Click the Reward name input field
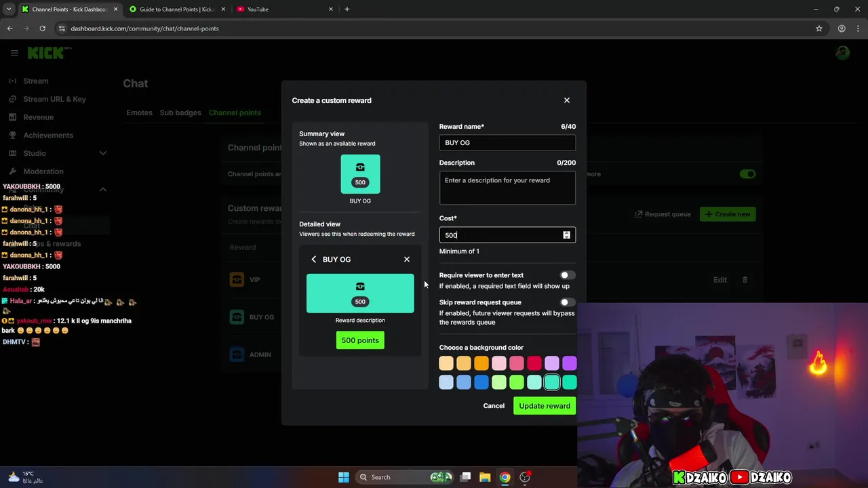 (x=507, y=142)
